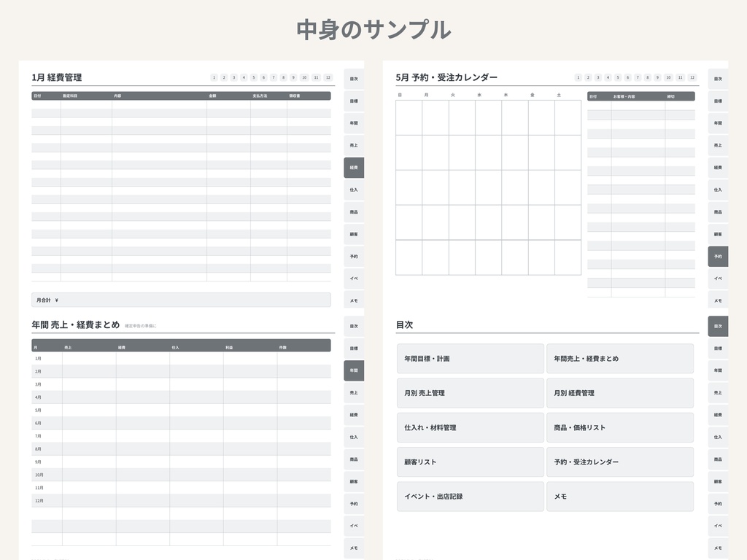Open the 顧客 side tab on the 5月 calendar page

[x=719, y=234]
